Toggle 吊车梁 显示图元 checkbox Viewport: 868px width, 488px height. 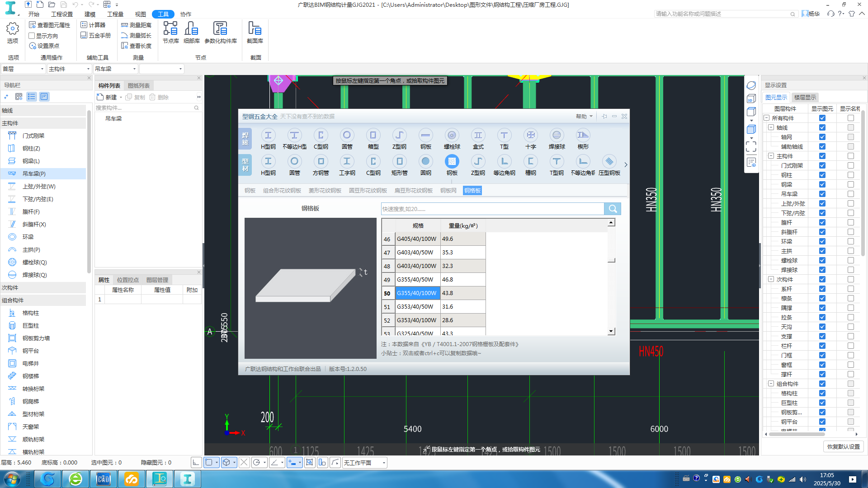(x=822, y=194)
